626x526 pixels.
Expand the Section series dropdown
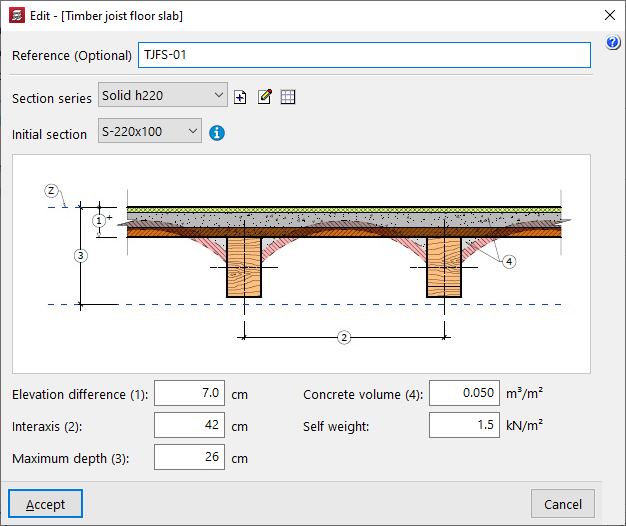click(163, 96)
